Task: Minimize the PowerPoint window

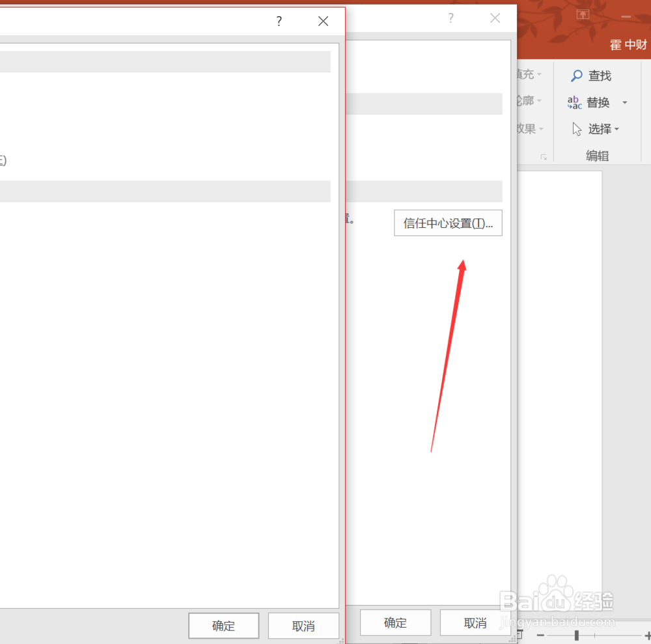Action: click(626, 17)
